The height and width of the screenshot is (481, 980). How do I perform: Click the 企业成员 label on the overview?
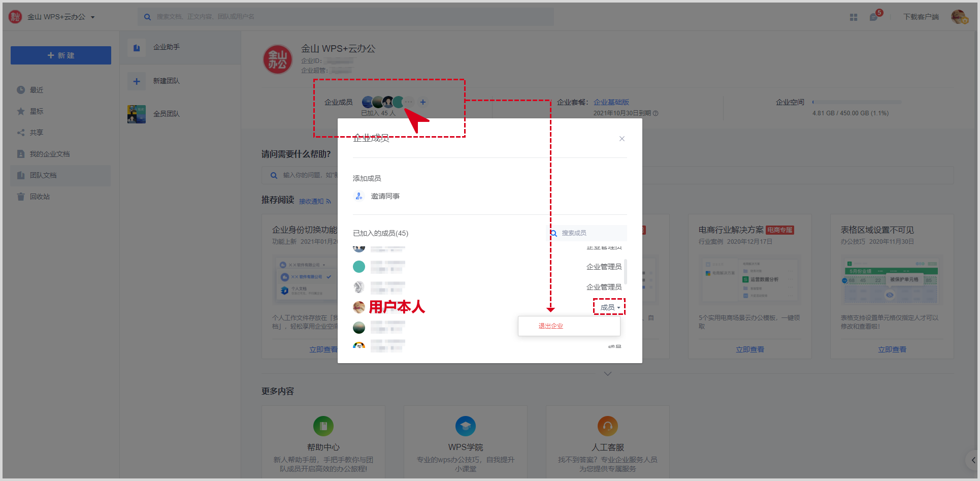[339, 102]
